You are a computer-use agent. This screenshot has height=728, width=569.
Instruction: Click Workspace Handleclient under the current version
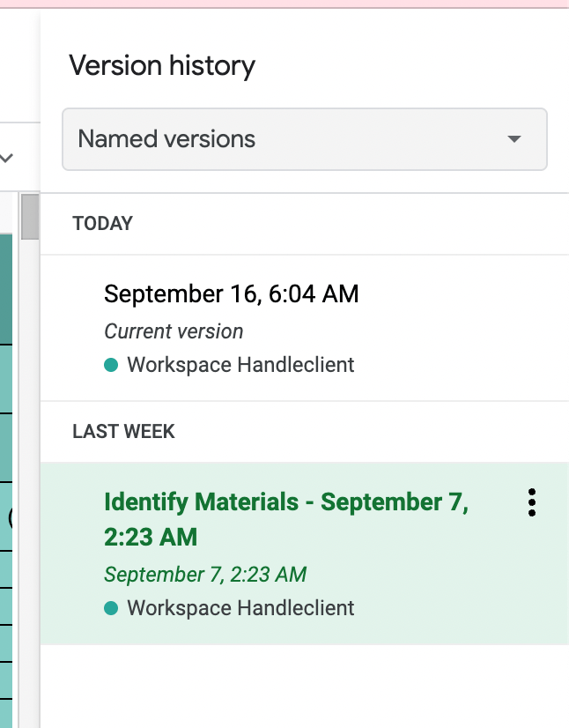240,364
